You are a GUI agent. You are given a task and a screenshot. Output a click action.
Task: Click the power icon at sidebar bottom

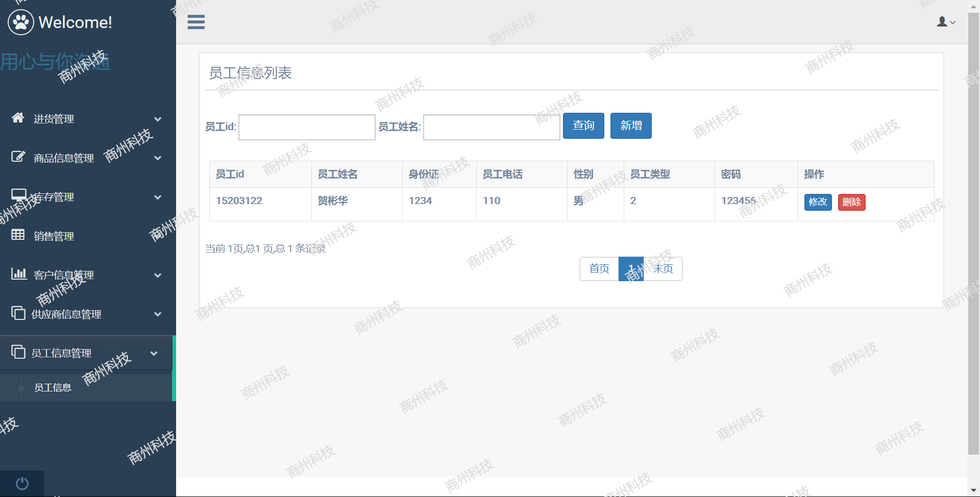tap(22, 483)
